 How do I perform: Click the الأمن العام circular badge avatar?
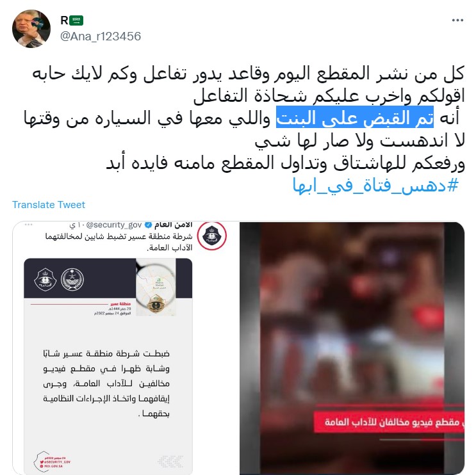(211, 236)
